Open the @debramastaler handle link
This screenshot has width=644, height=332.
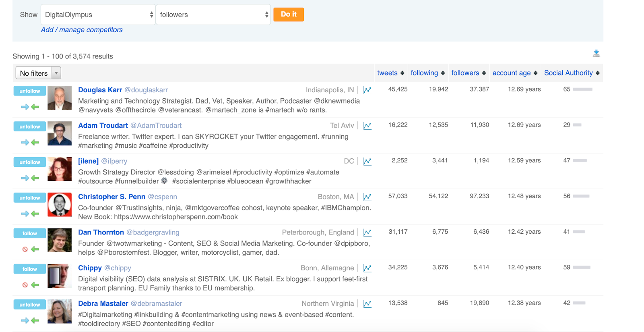[157, 303]
